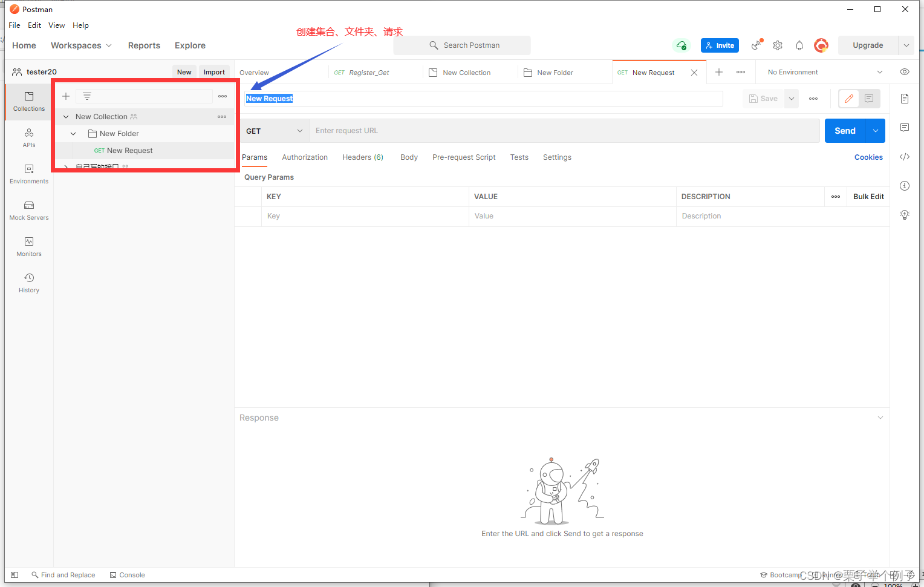Click the cloud sync status icon
This screenshot has width=924, height=587.
point(682,45)
